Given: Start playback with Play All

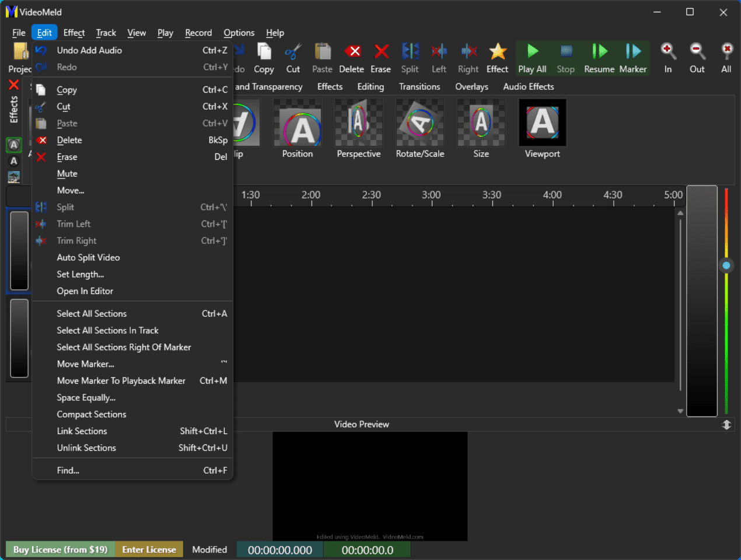Looking at the screenshot, I should 532,58.
